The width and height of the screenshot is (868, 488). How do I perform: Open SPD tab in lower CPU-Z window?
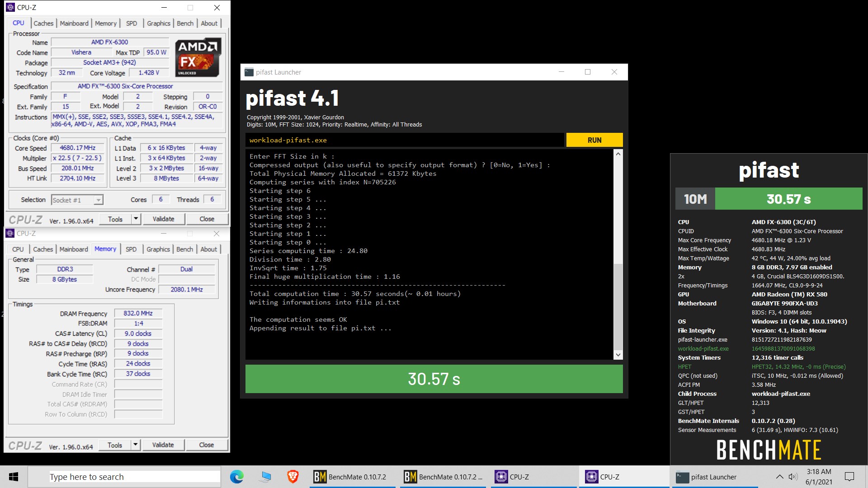click(131, 249)
